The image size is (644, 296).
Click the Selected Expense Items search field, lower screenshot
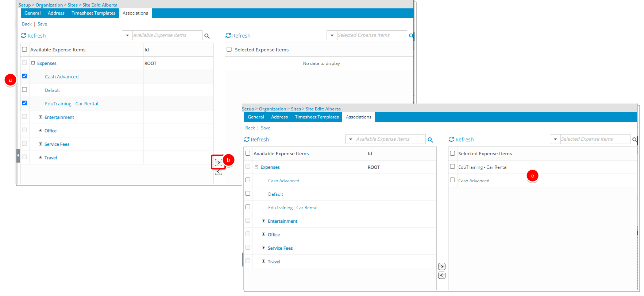click(595, 139)
